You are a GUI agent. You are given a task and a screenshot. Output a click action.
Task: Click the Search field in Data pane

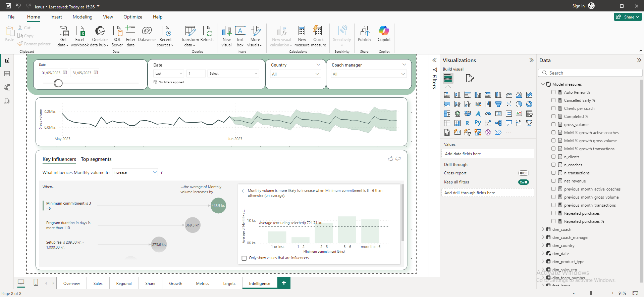coord(590,73)
